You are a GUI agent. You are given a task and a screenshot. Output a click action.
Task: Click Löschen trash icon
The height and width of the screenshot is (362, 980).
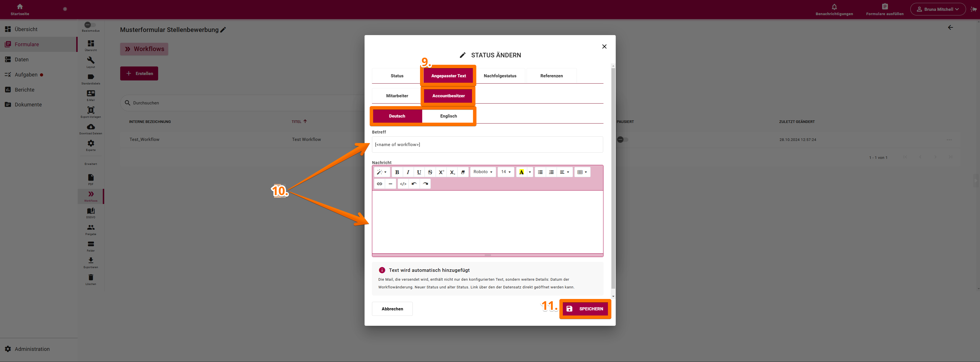91,280
